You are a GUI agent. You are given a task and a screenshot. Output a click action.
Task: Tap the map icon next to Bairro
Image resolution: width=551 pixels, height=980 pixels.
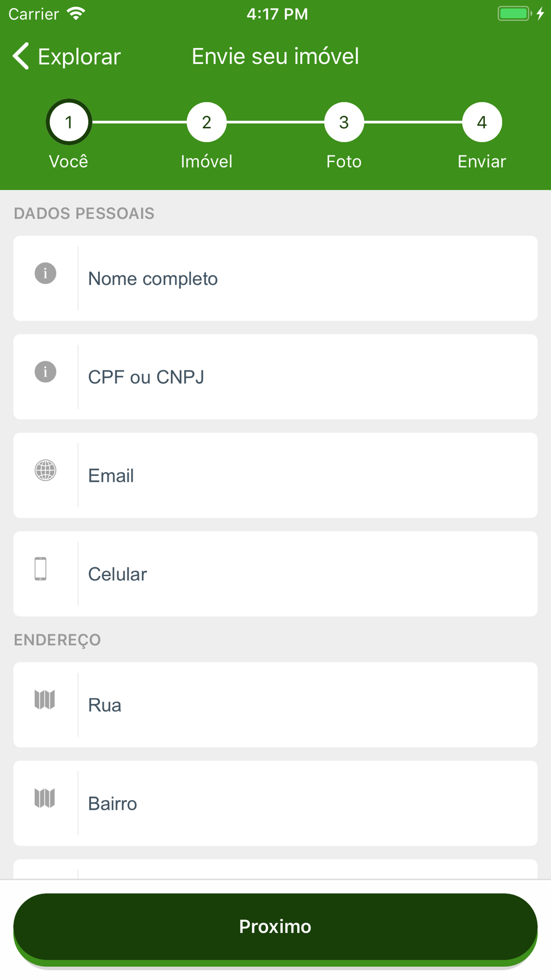tap(45, 798)
